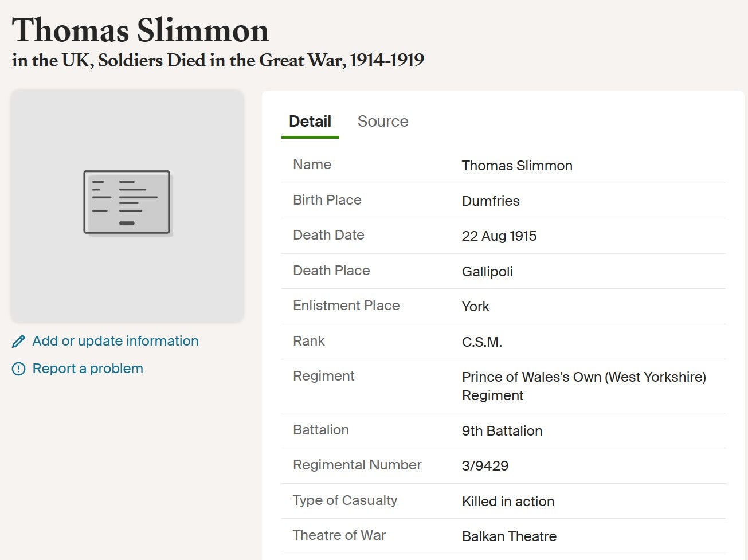
Task: Select the Rank value C.S.M.
Action: pos(481,342)
